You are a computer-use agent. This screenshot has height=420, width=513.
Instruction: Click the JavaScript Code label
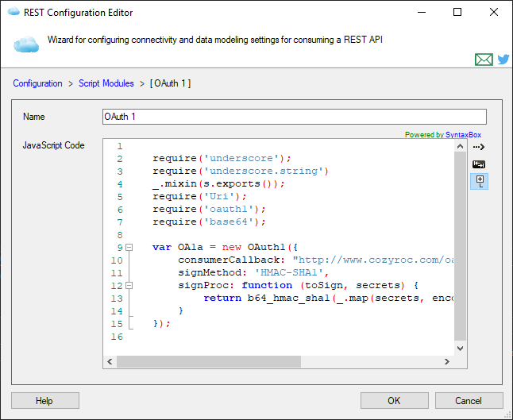tap(54, 145)
